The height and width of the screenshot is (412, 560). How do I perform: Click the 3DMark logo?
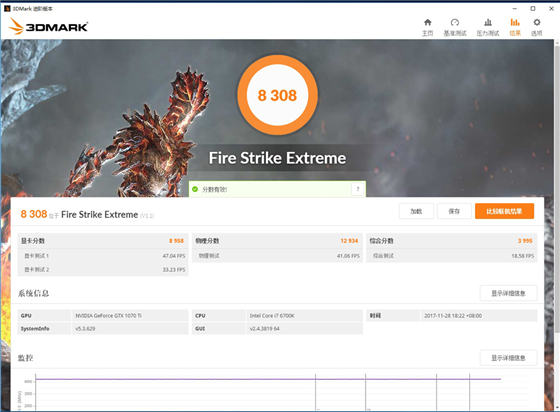pyautogui.click(x=48, y=26)
